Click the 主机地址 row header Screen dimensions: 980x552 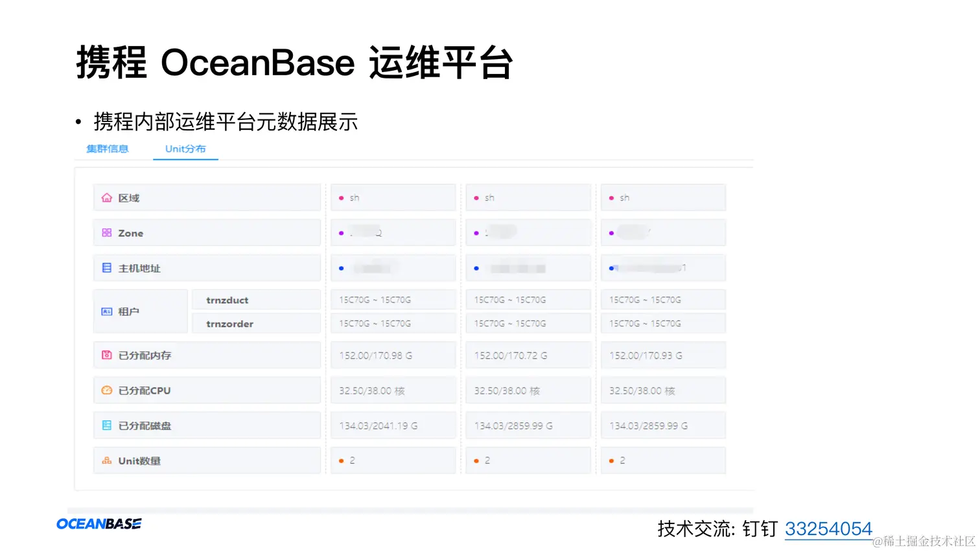(207, 268)
